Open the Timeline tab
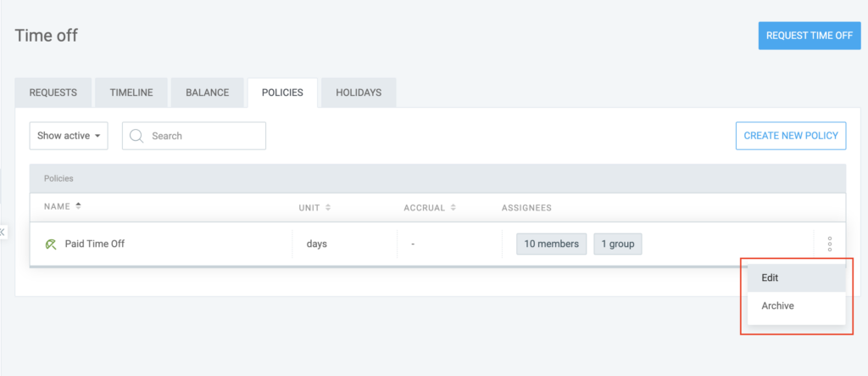The height and width of the screenshot is (376, 868). coord(131,93)
